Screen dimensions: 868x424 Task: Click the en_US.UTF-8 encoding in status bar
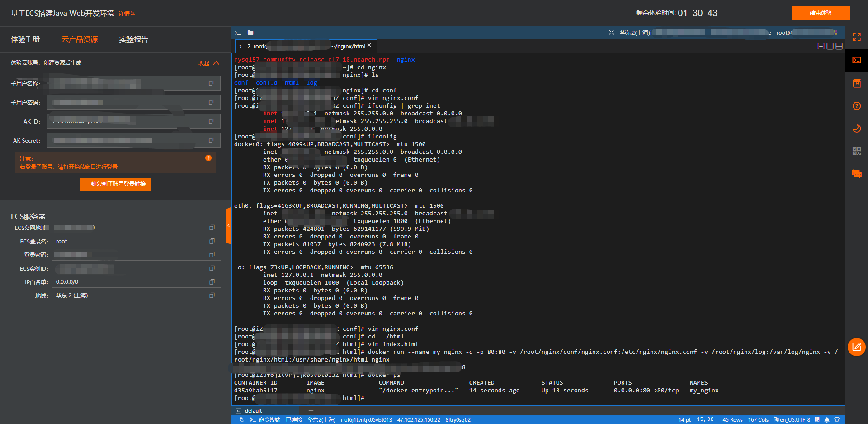pos(792,420)
